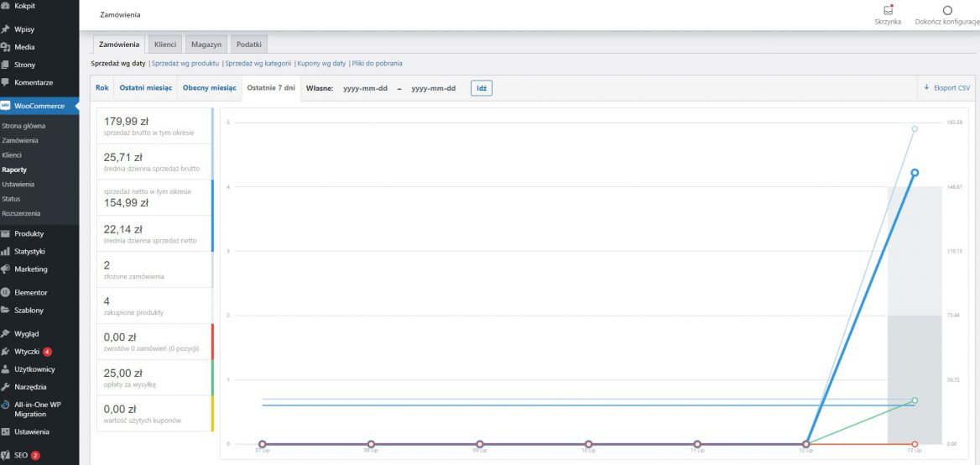Highlight the 154,99 zł net sales legend
Screen dimensions: 980x465
[x=155, y=197]
